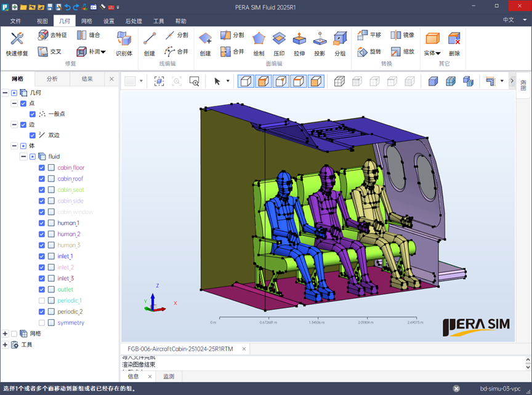Uncheck the cabin_floor visibility checkbox
Screen dimensions: 532x395
coord(42,168)
